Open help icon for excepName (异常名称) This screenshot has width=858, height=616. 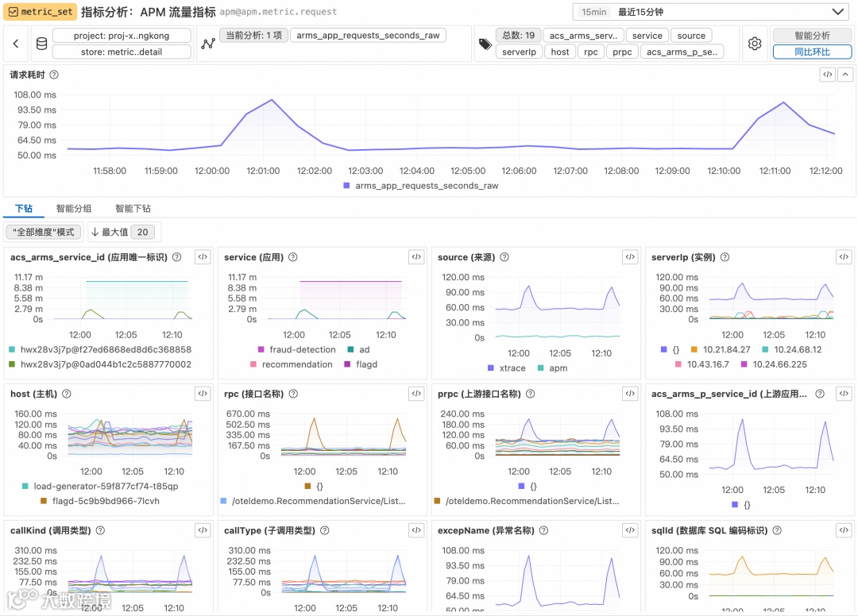[x=543, y=530]
